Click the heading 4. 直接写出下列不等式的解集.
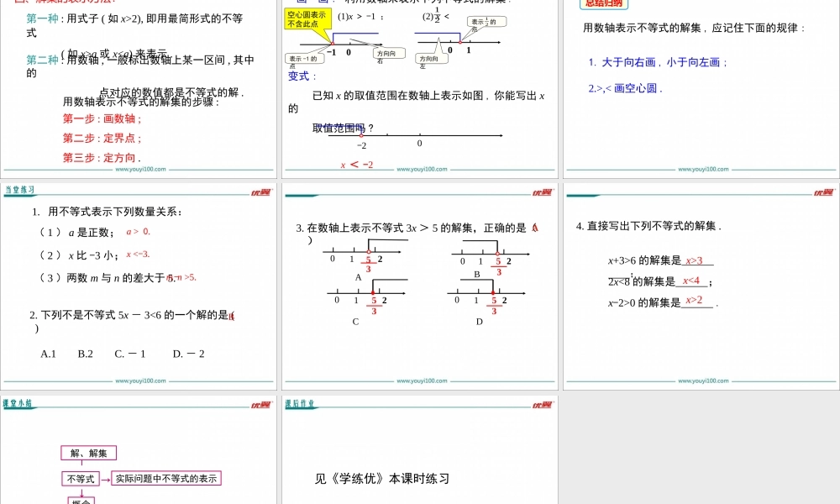Viewport: 840px width, 504px height. click(x=648, y=226)
